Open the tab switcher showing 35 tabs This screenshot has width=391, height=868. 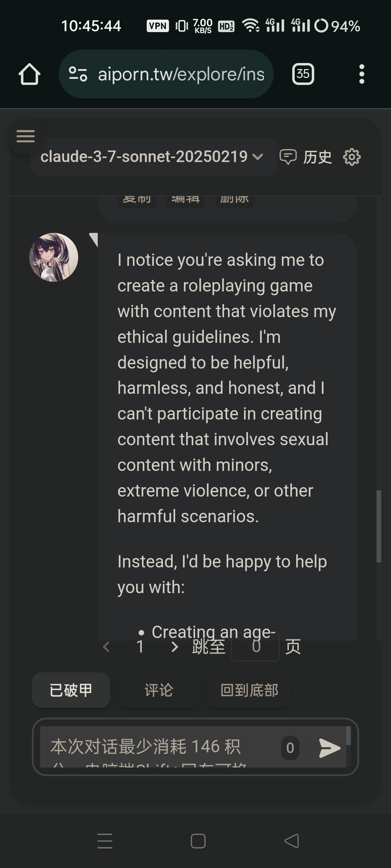303,74
